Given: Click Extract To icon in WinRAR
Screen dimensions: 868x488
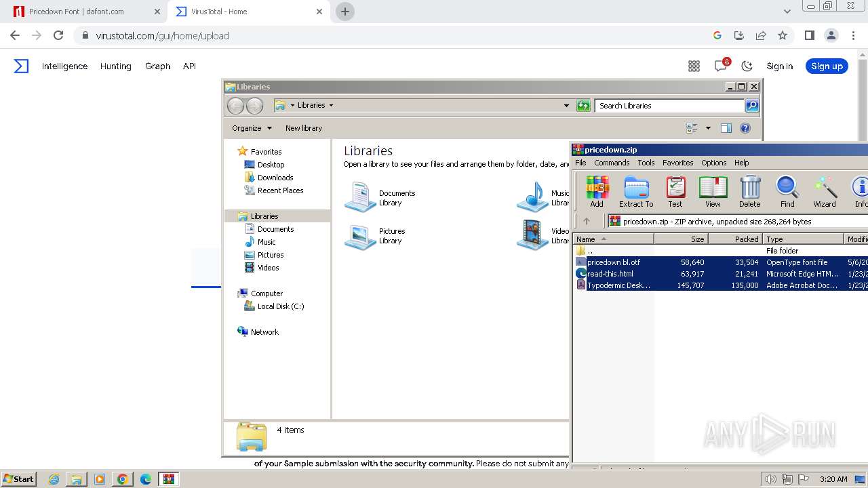Looking at the screenshot, I should [636, 191].
